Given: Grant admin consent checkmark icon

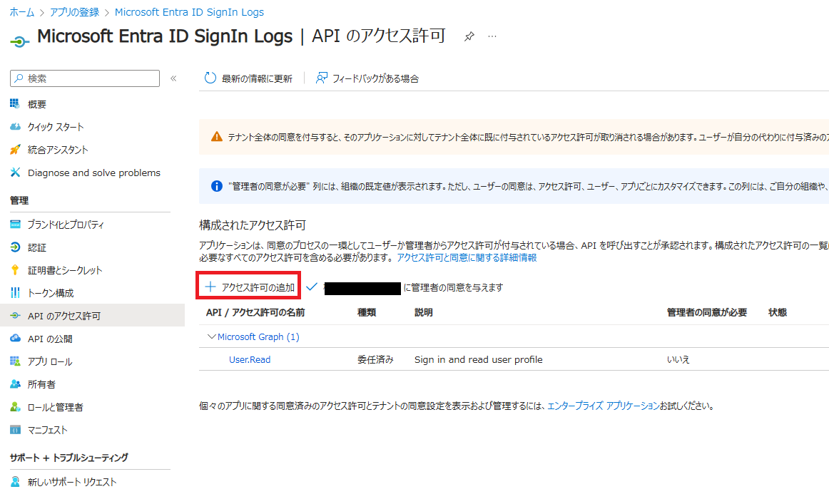Looking at the screenshot, I should pyautogui.click(x=311, y=287).
